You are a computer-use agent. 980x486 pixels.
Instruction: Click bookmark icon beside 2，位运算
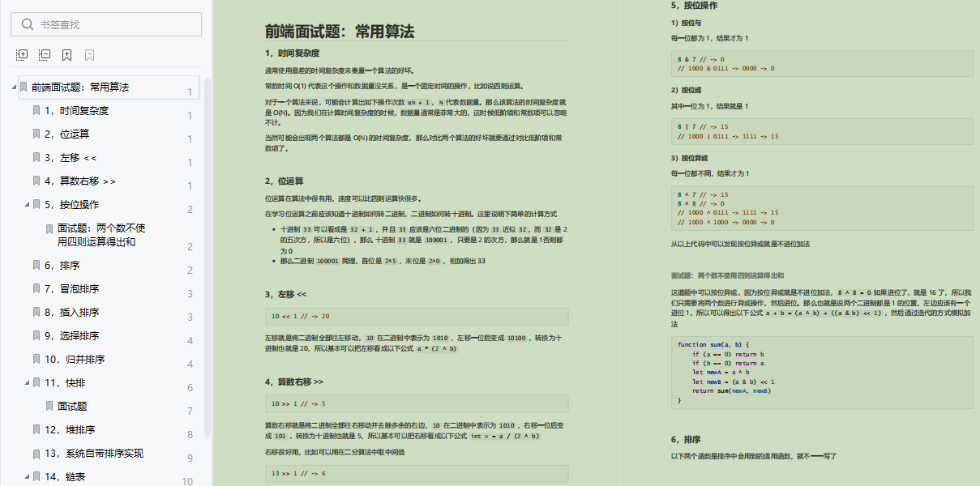[x=36, y=134]
